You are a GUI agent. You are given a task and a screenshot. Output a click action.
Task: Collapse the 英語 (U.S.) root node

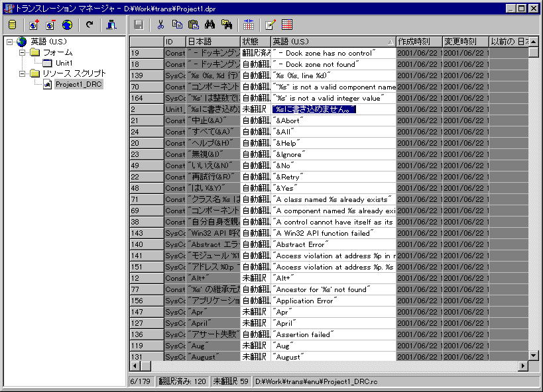(10, 42)
